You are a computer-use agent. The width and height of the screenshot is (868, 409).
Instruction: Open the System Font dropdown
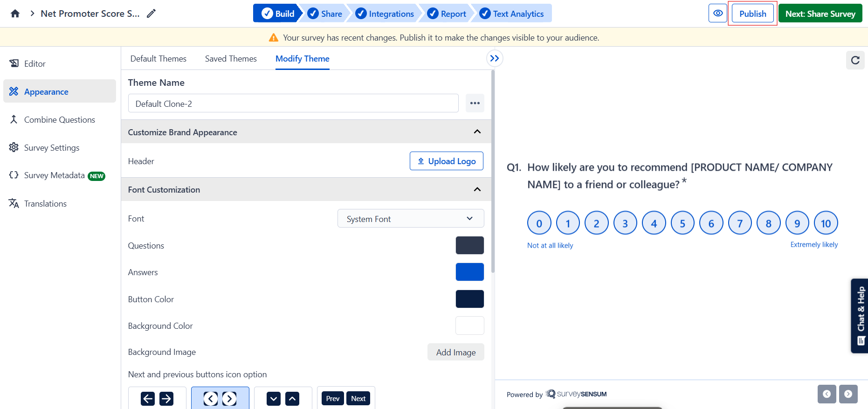pyautogui.click(x=410, y=219)
